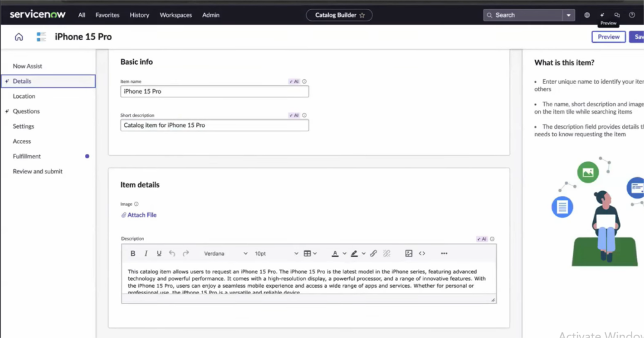644x338 pixels.
Task: Click the Bold formatting icon
Action: click(x=133, y=254)
